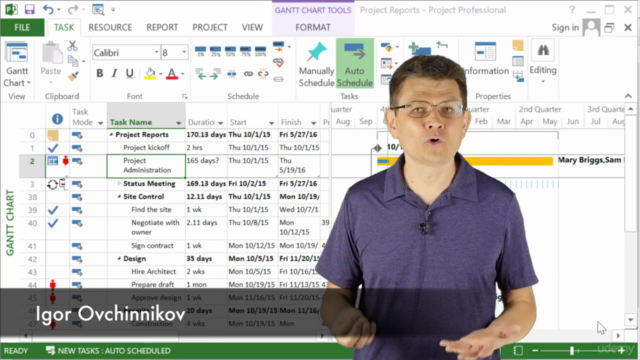This screenshot has height=360, width=640.
Task: Open the Task Mode column dropdown
Action: pyautogui.click(x=100, y=123)
